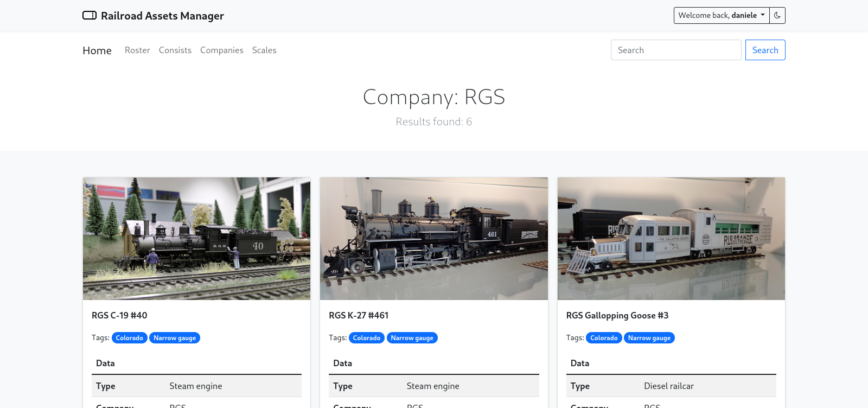Click the Results found: 6 text
This screenshot has width=868, height=408.
point(434,122)
